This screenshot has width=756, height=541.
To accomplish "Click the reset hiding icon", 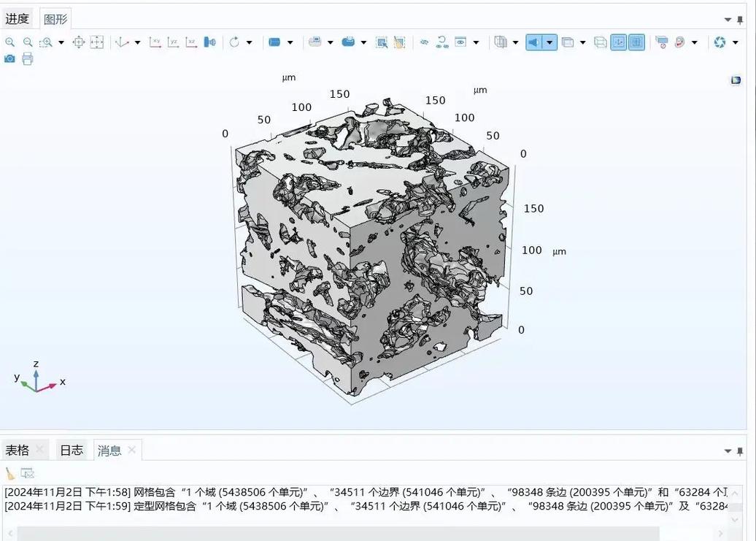I will [442, 42].
